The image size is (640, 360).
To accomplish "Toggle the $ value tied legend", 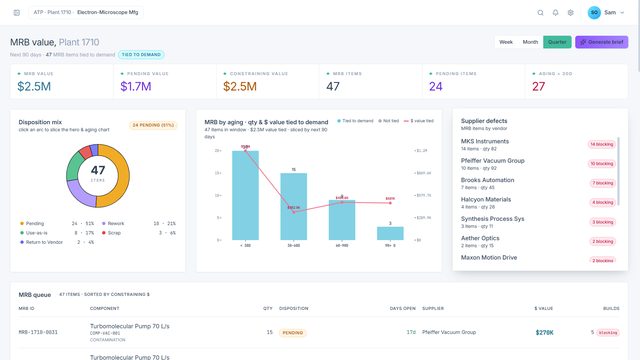I will [419, 121].
